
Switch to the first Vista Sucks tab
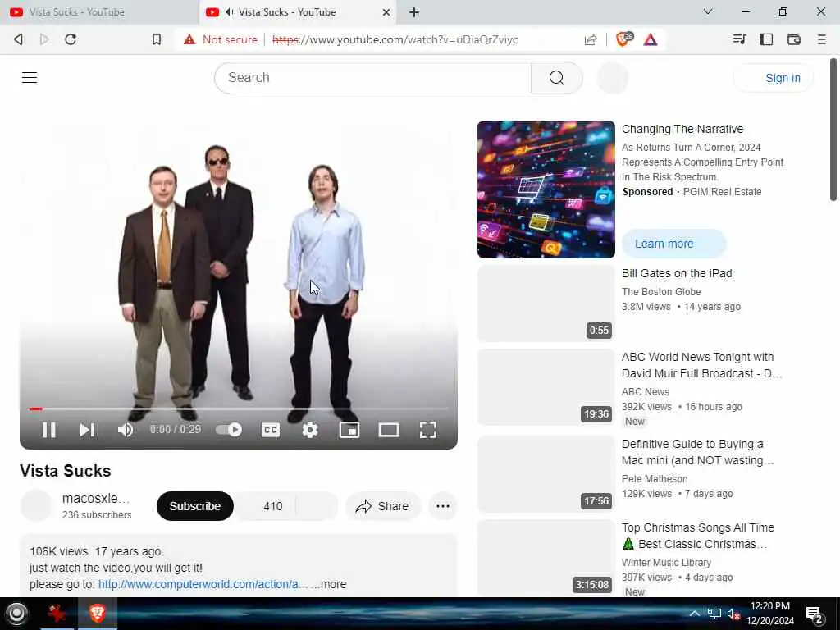point(99,12)
